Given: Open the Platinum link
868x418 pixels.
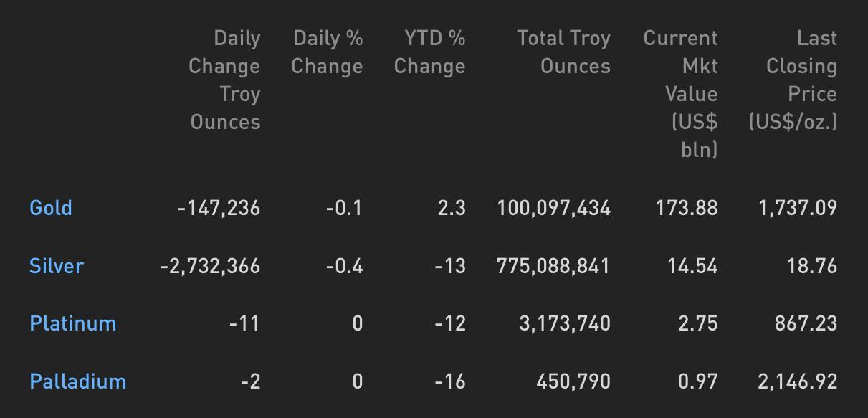Looking at the screenshot, I should tap(73, 323).
